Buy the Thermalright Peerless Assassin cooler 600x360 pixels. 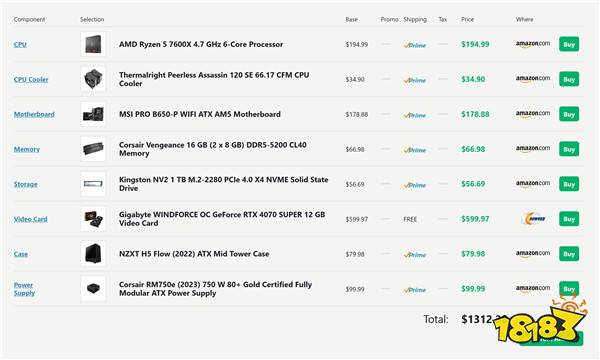[x=569, y=79]
